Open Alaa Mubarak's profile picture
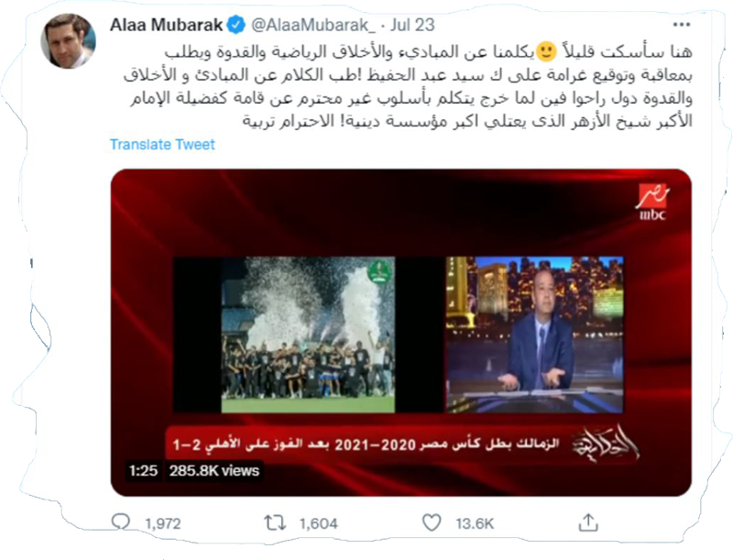This screenshot has width=733, height=560. (x=68, y=41)
